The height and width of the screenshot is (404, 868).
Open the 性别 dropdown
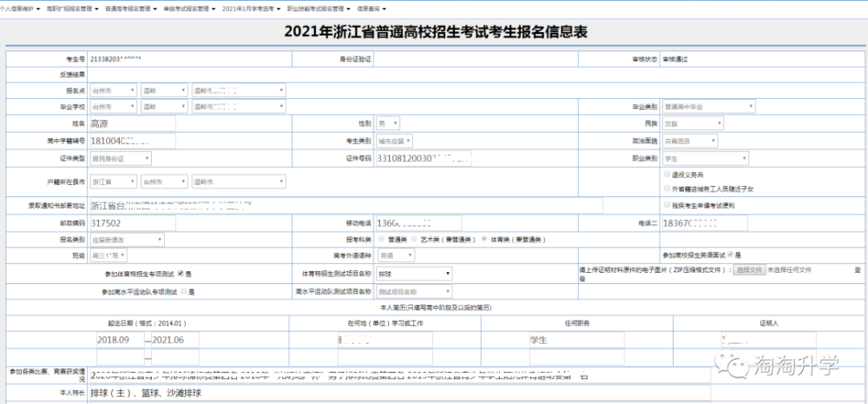point(389,123)
